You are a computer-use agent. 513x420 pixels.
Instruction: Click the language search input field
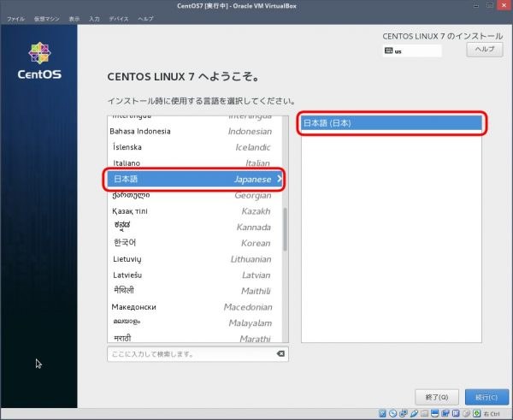coord(198,354)
